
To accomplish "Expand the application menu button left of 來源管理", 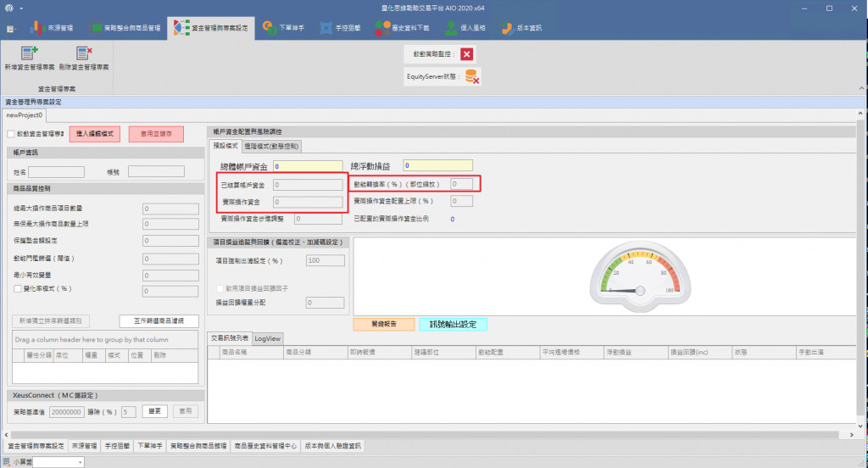I will coord(12,28).
